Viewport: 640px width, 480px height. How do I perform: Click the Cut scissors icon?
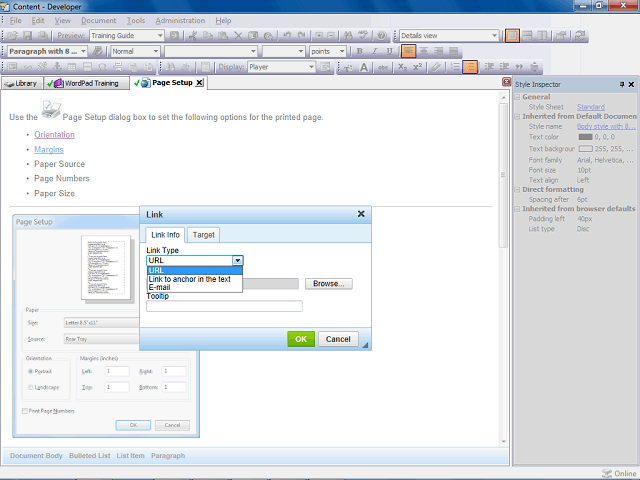tap(193, 36)
